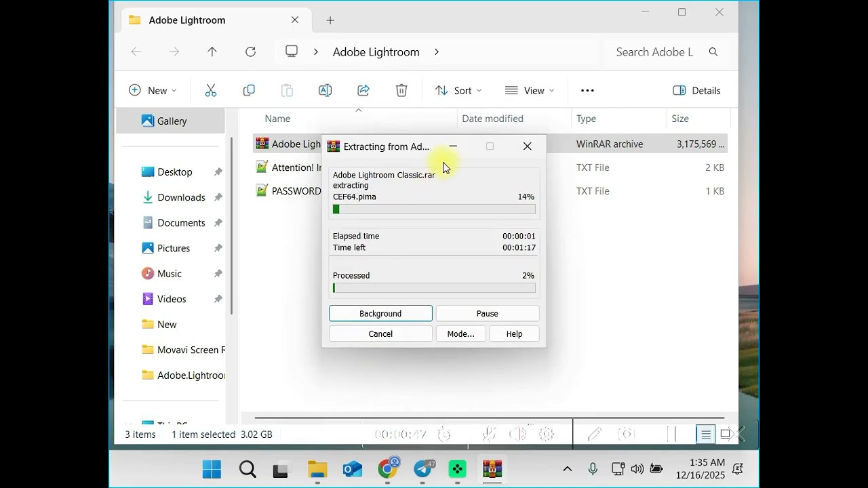Open the Mode... settings
The image size is (868, 488).
click(460, 333)
